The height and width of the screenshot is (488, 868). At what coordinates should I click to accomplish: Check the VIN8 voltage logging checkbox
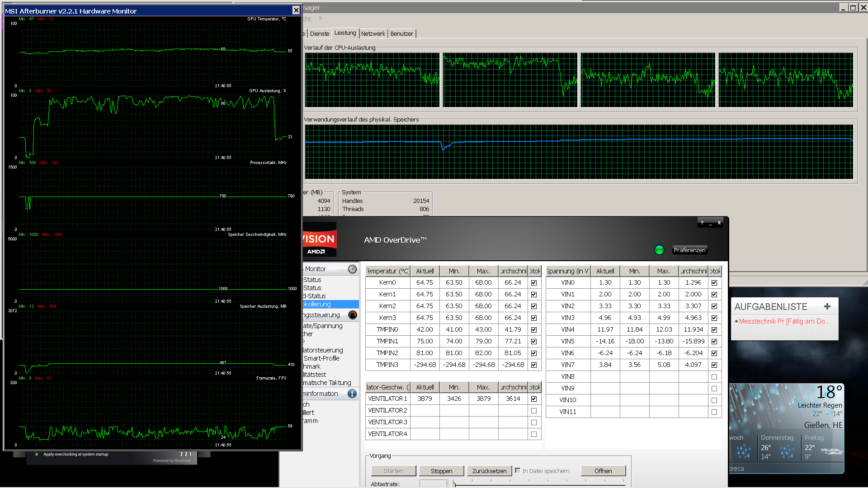click(x=714, y=377)
